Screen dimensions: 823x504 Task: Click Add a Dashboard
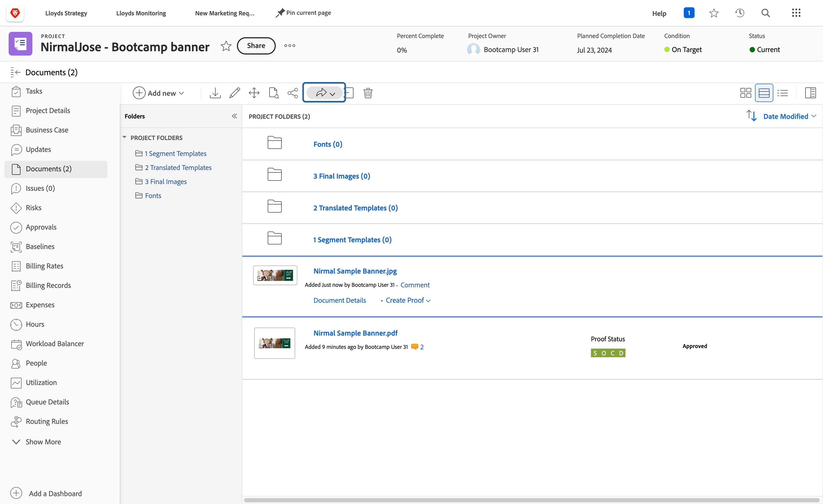46,493
